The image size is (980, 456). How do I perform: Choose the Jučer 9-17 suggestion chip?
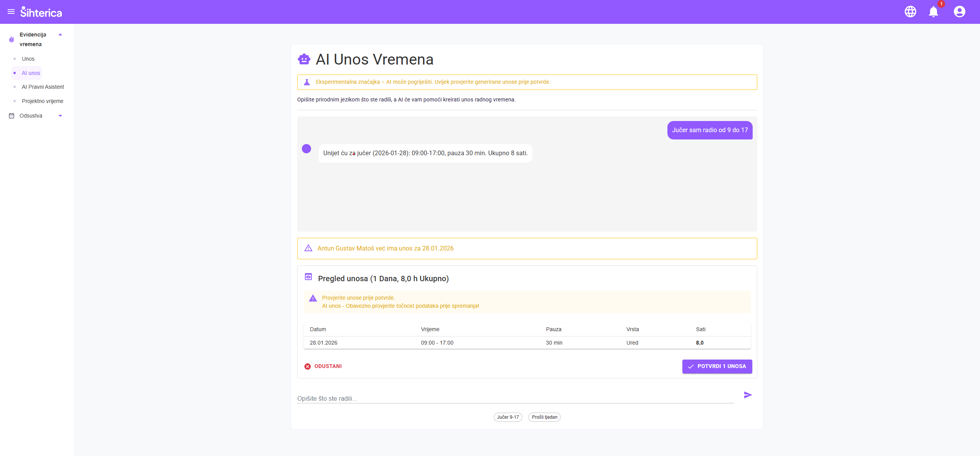[x=508, y=417]
